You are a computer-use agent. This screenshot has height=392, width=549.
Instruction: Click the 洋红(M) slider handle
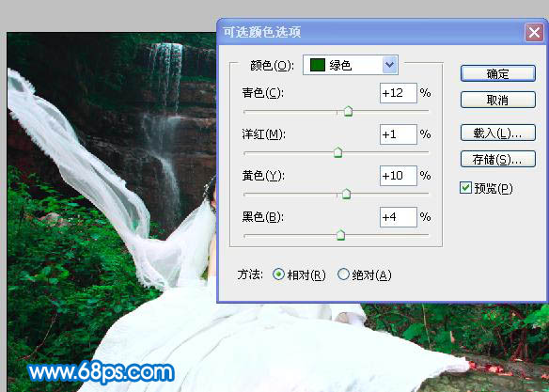coord(337,152)
